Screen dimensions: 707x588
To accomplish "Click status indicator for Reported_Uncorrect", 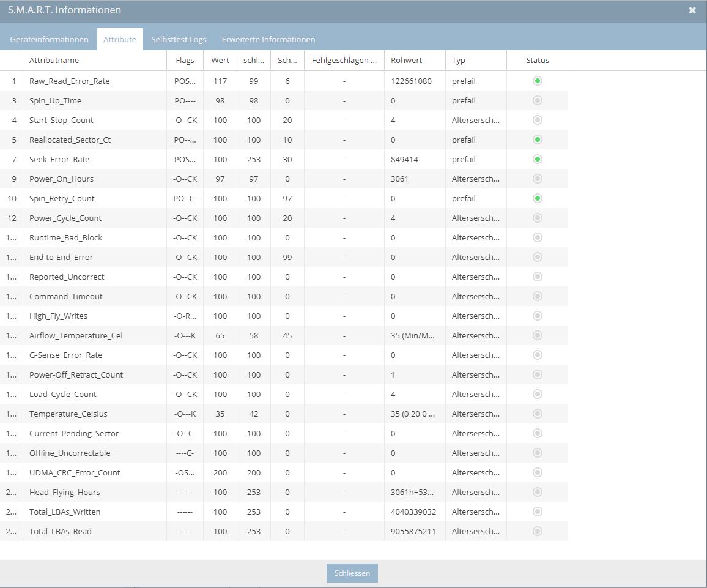I will [538, 277].
